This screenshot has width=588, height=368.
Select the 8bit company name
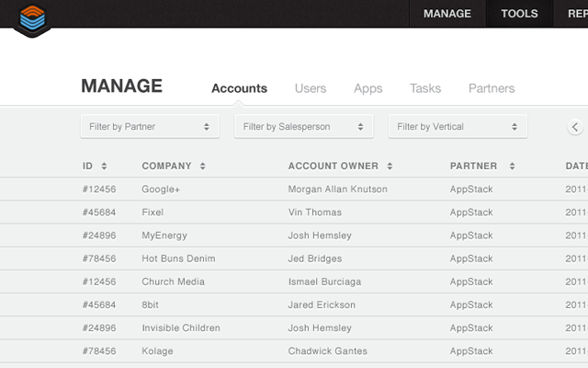(150, 305)
